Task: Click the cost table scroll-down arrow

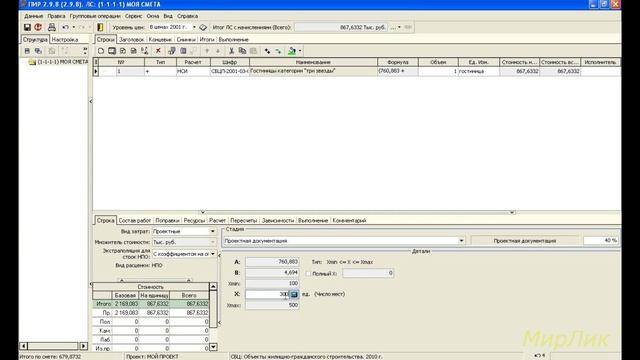Action: (213, 347)
